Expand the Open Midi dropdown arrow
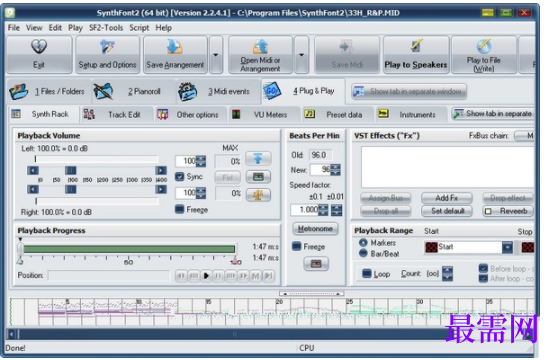 (x=301, y=55)
